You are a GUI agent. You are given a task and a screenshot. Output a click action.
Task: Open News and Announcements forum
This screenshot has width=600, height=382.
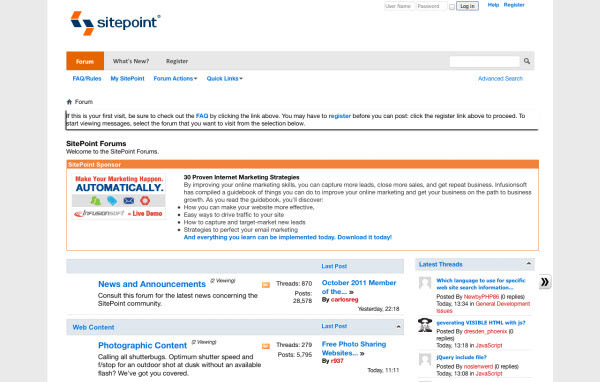(152, 284)
